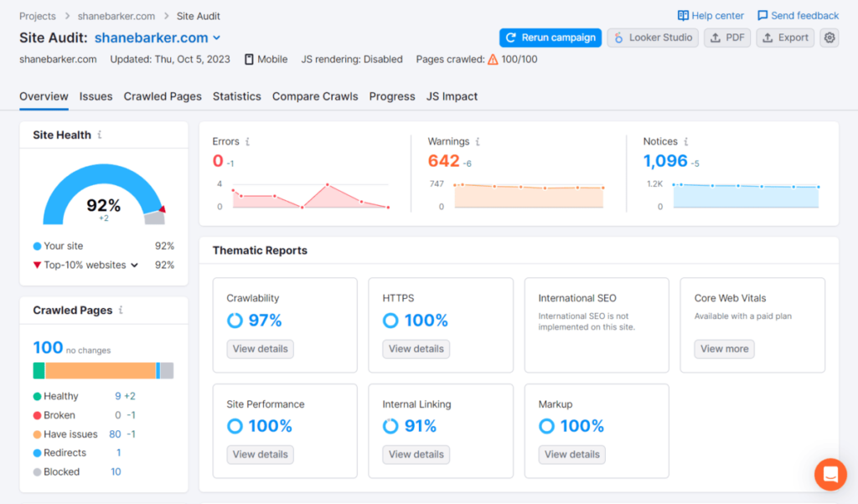Click the Errors trend chart
This screenshot has height=504, width=858.
(x=311, y=196)
